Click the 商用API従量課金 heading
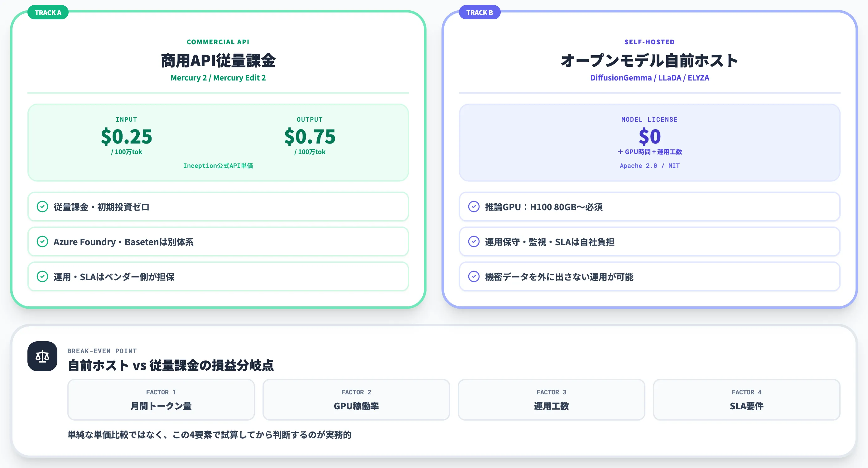868x468 pixels. coord(218,61)
